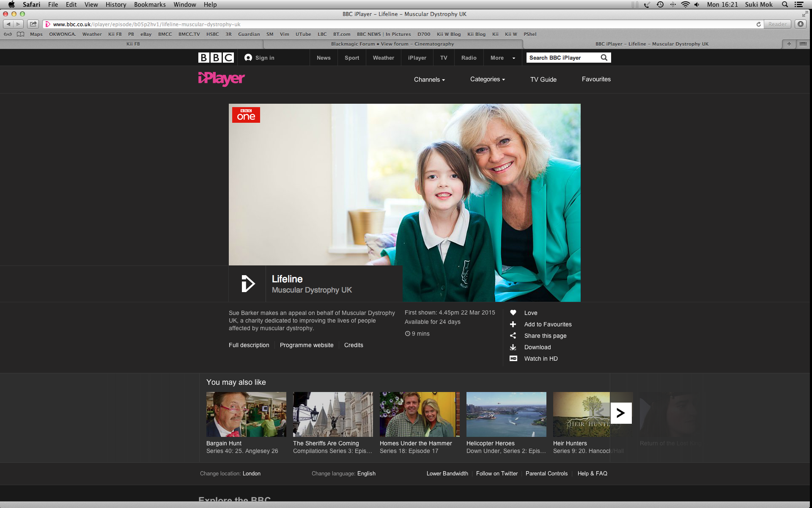The width and height of the screenshot is (812, 508).
Task: Open Helicopter Heroes thumbnail
Action: click(x=506, y=414)
